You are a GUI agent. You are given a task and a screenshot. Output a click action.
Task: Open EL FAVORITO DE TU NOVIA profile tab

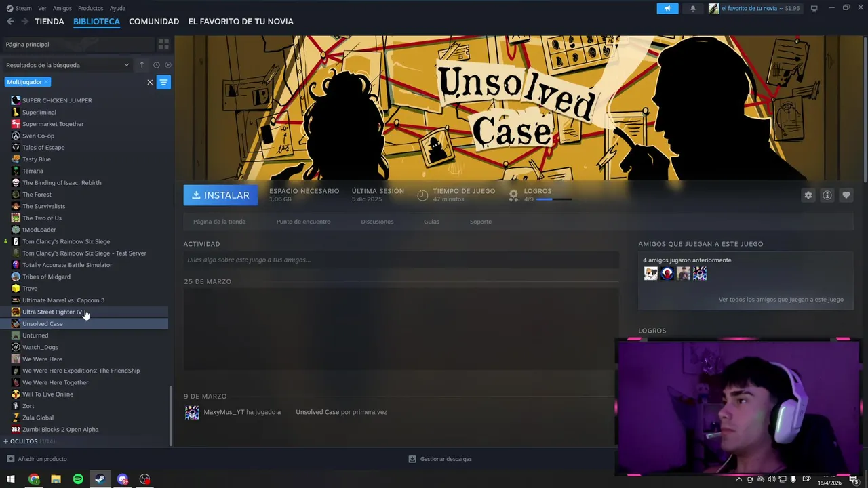coord(241,22)
